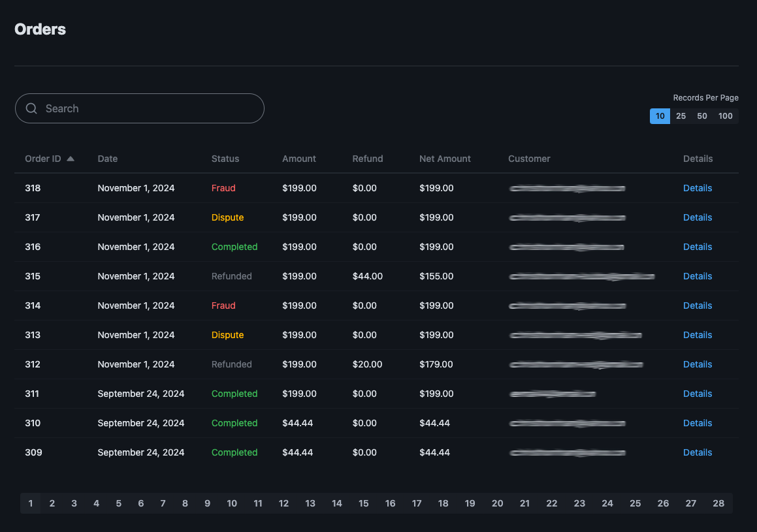The width and height of the screenshot is (757, 532).
Task: Open Details for order 309
Action: click(697, 453)
